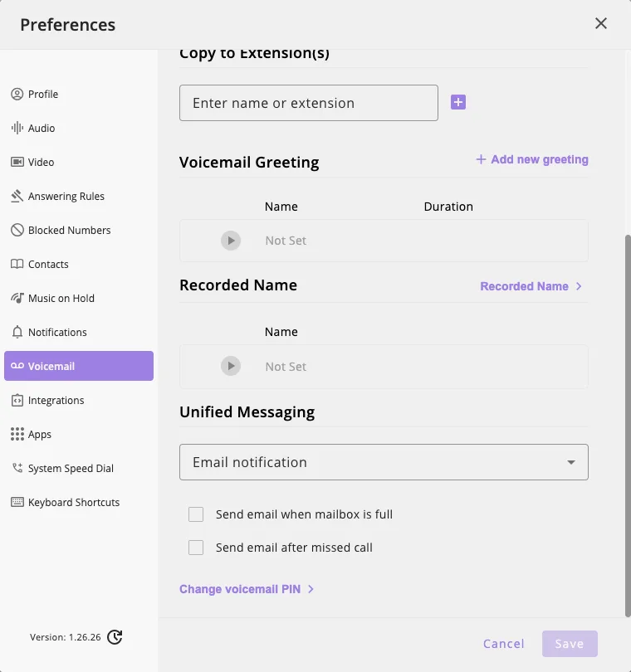Click the Profile person icon in sidebar
This screenshot has width=631, height=672.
pyautogui.click(x=17, y=95)
